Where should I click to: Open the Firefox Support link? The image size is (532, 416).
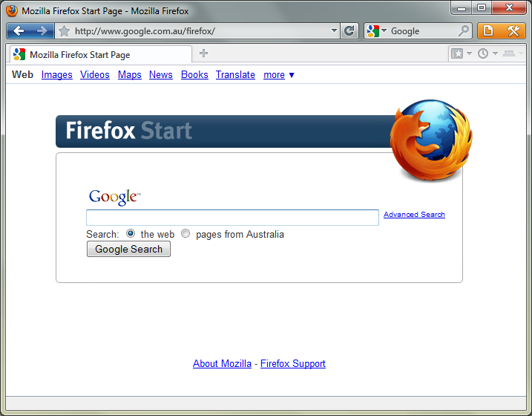[293, 363]
